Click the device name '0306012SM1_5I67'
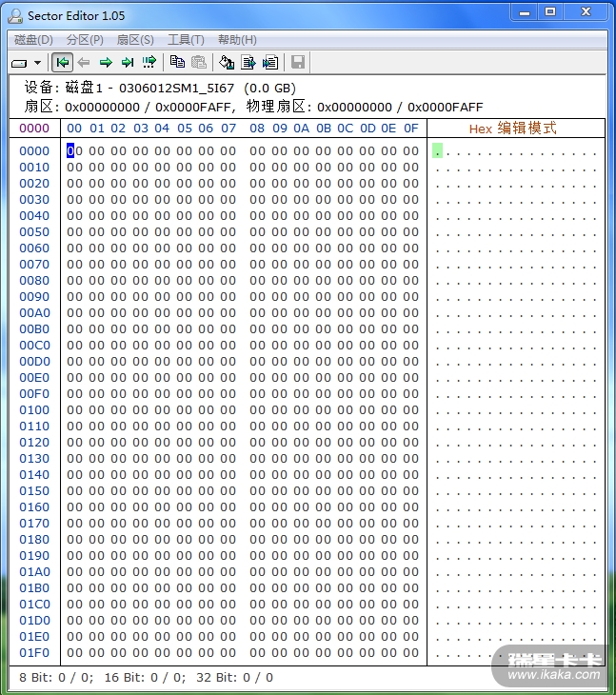The image size is (616, 695). click(x=176, y=89)
